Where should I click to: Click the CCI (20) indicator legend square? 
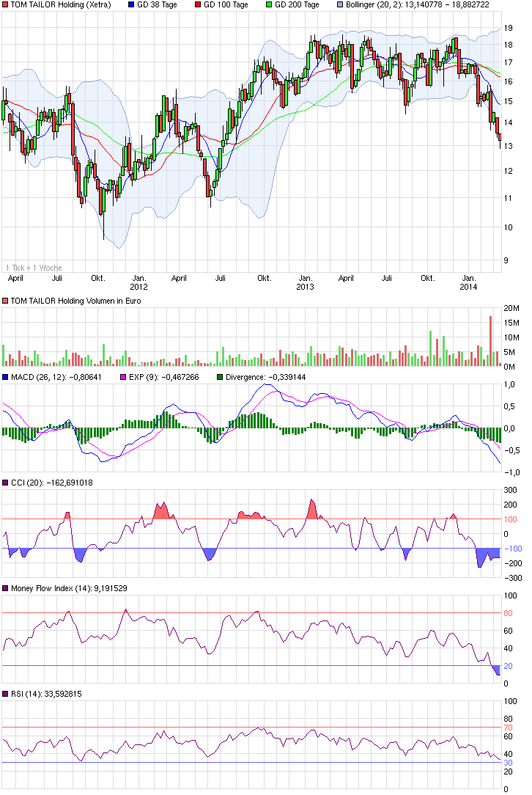pos(5,483)
